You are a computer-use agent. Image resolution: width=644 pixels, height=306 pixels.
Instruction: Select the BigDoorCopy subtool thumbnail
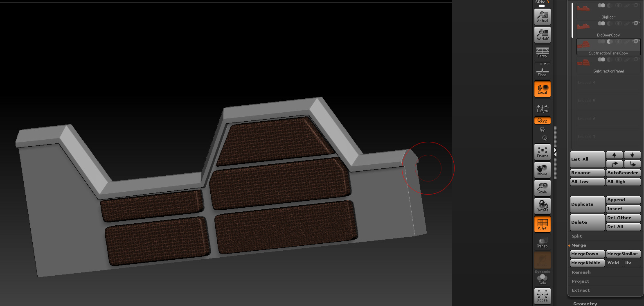coord(583,26)
